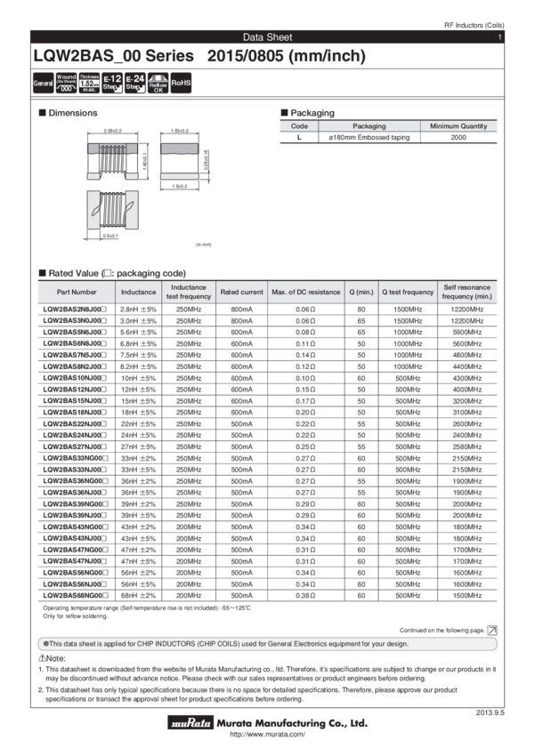Click the Wound coil badge icon

tap(66, 83)
